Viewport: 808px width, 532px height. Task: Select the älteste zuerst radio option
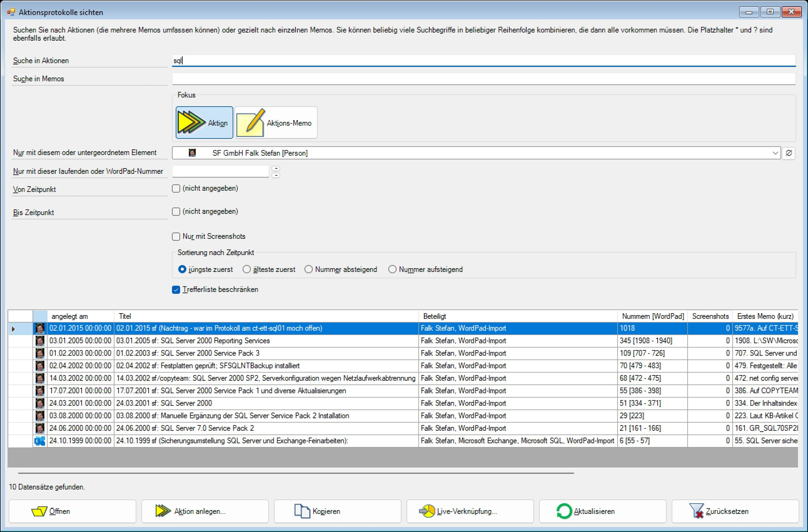[247, 269]
